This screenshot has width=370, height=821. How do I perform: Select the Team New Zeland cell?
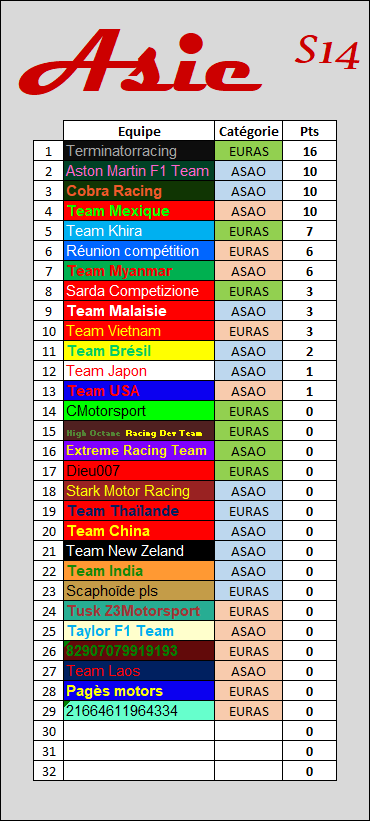[x=139, y=551]
